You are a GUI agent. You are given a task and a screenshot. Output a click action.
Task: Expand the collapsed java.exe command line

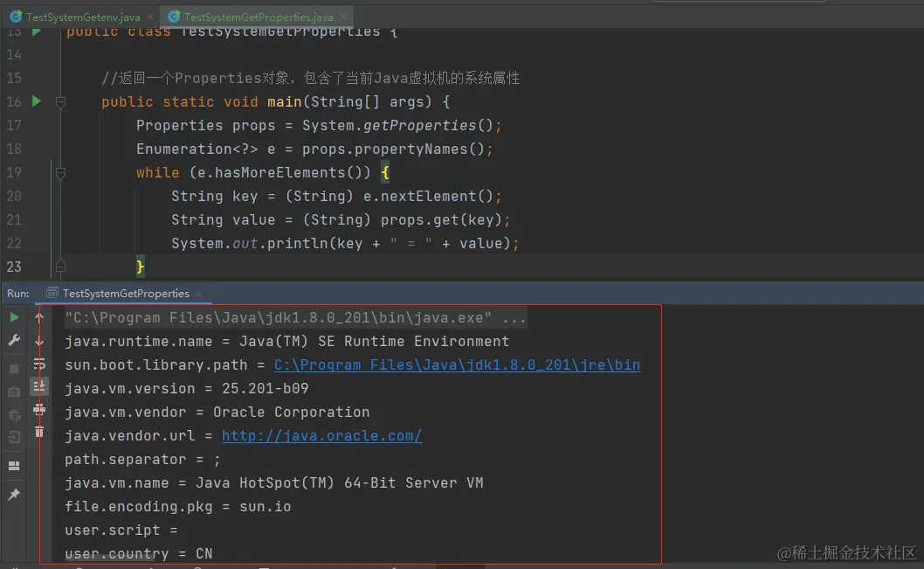tap(295, 318)
